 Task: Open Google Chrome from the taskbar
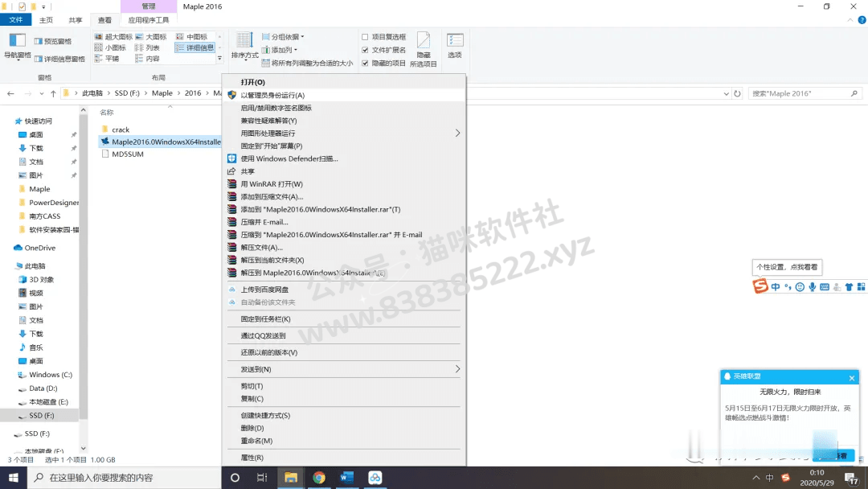[x=319, y=478]
